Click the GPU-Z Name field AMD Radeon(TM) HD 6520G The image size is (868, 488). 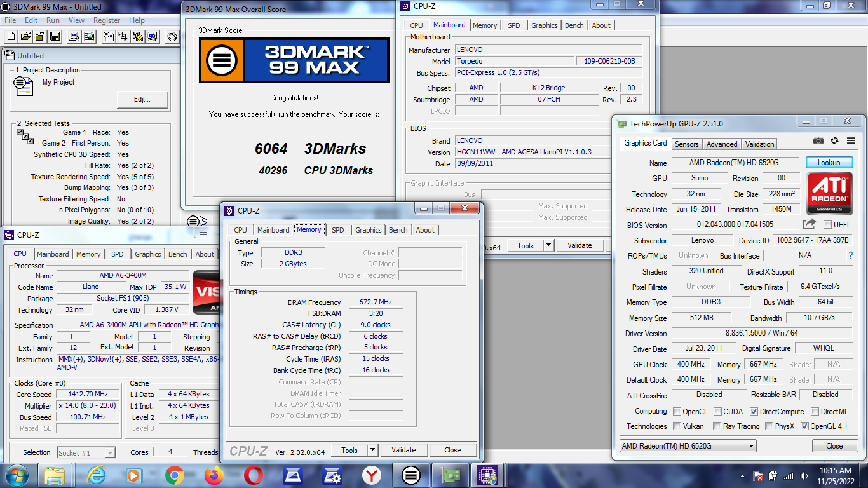pos(735,163)
